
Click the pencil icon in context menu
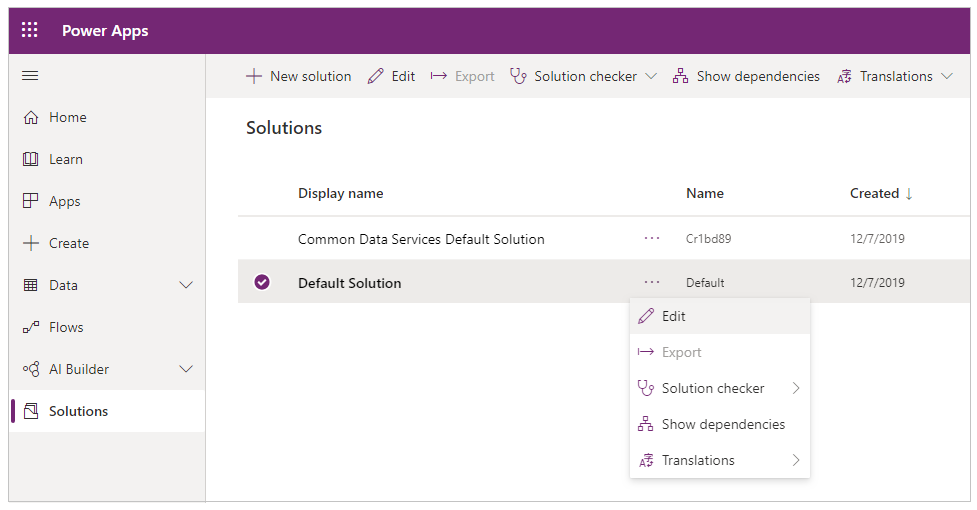646,316
